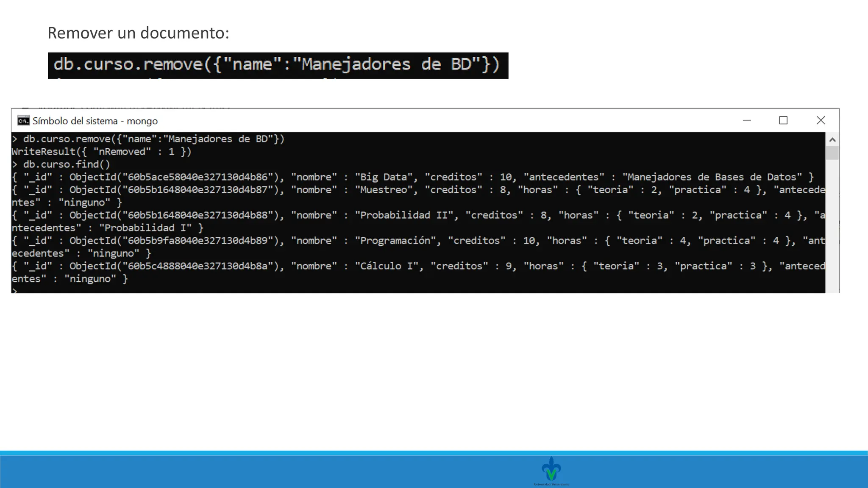Minimize the Símbolo del sistema window
The height and width of the screenshot is (488, 868).
[x=747, y=120]
